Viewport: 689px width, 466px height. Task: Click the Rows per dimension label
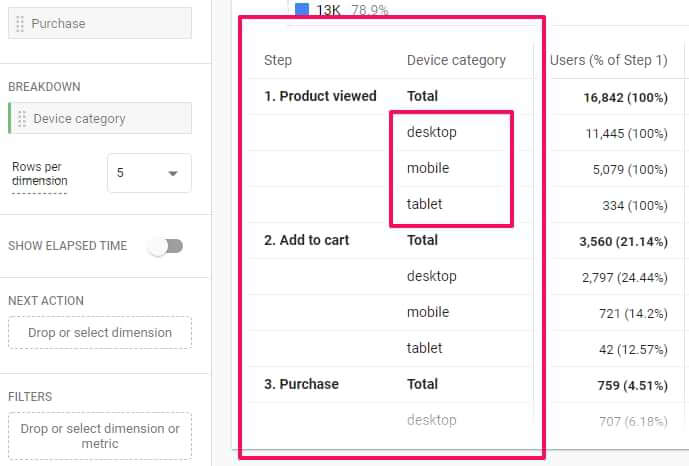(x=40, y=174)
